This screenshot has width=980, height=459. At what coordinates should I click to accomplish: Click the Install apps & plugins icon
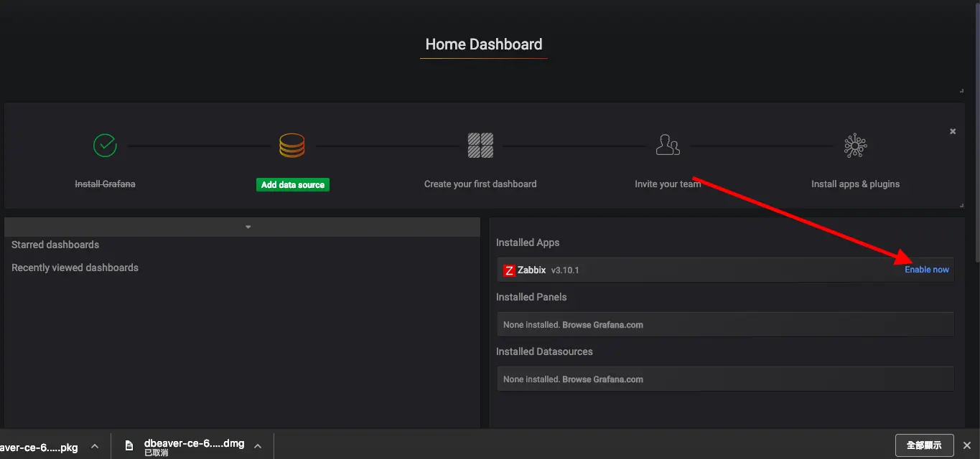tap(855, 146)
